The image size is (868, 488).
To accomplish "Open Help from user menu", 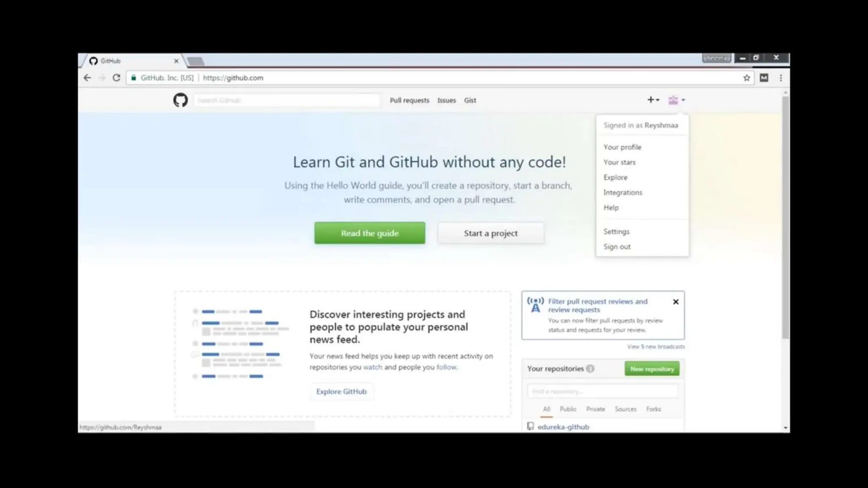I will pyautogui.click(x=611, y=208).
